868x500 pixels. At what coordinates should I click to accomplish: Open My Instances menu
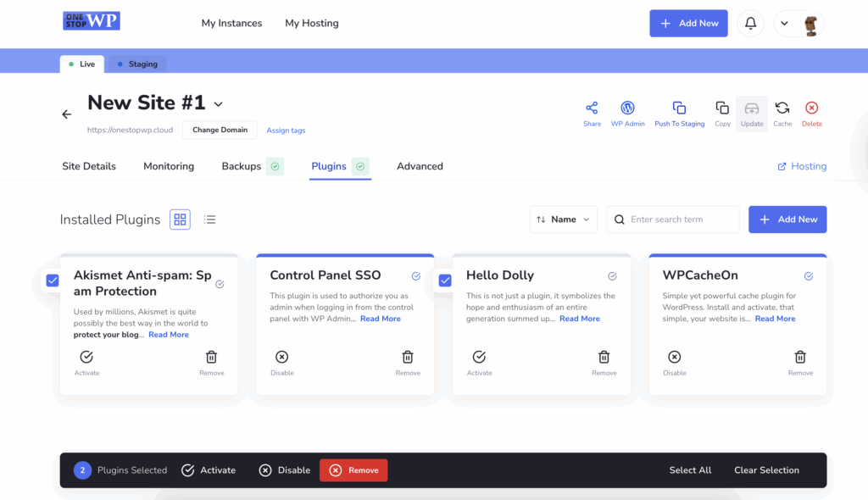click(x=231, y=23)
